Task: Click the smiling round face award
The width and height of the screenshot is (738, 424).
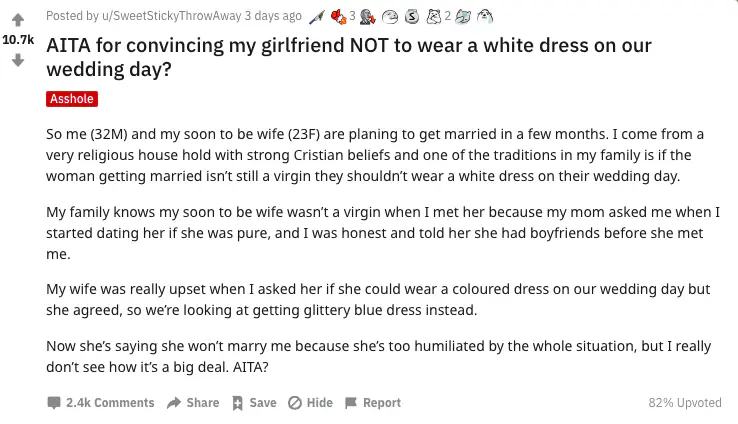Action: 390,17
